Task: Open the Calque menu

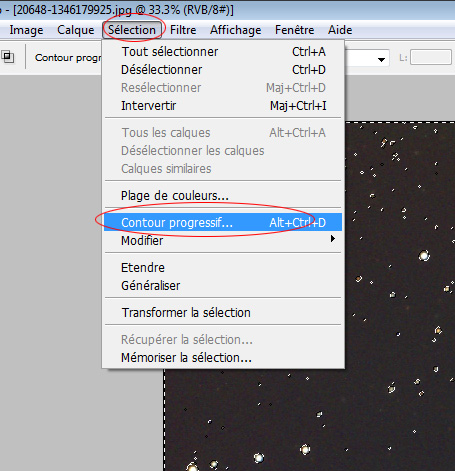Action: pos(75,30)
